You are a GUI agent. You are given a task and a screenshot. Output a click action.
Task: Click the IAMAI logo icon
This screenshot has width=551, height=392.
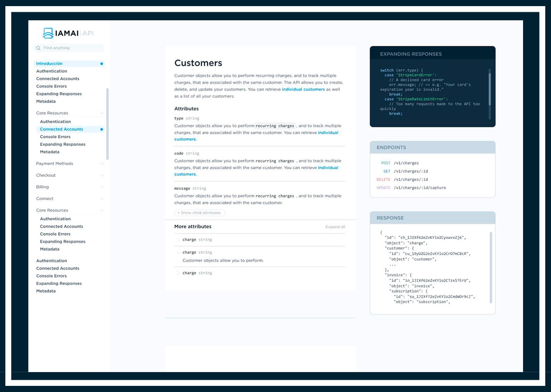click(x=48, y=33)
